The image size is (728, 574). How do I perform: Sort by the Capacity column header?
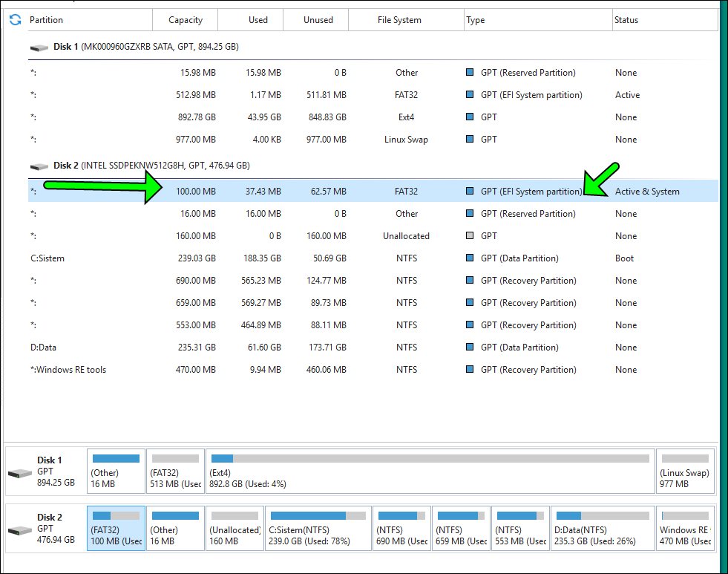(186, 20)
